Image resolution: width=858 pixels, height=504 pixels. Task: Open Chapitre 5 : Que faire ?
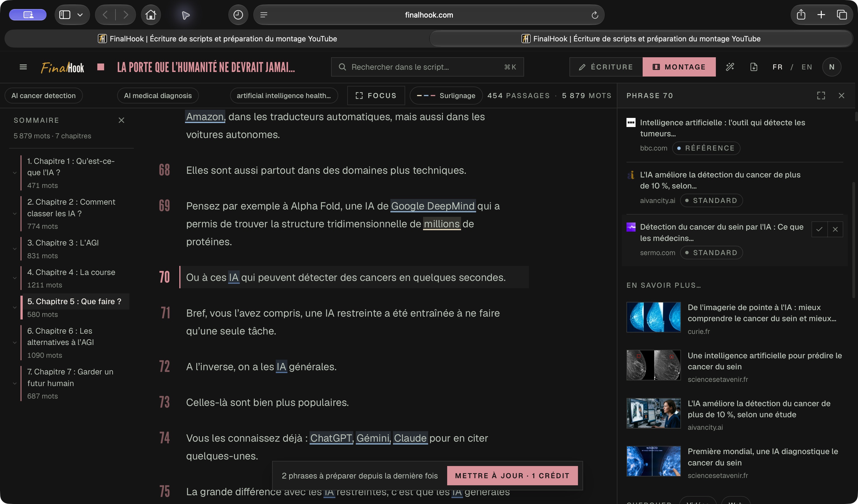point(74,302)
